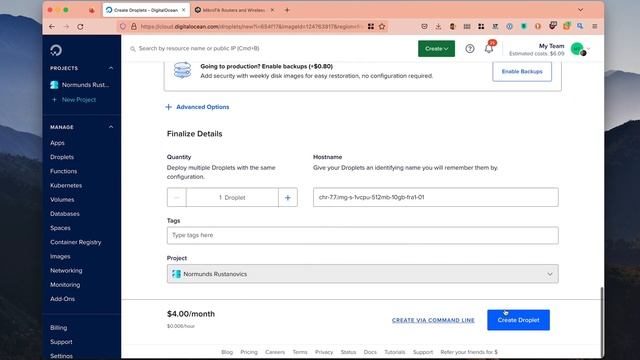
Task: Open Droplets in the sidebar
Action: coord(62,157)
